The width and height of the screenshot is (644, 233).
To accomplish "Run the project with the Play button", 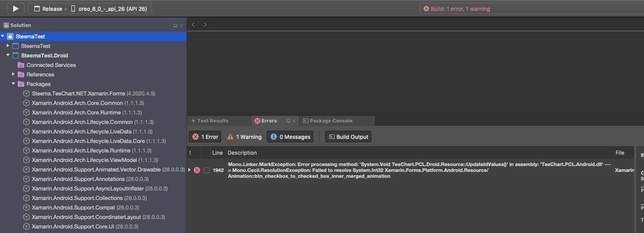I will point(16,9).
